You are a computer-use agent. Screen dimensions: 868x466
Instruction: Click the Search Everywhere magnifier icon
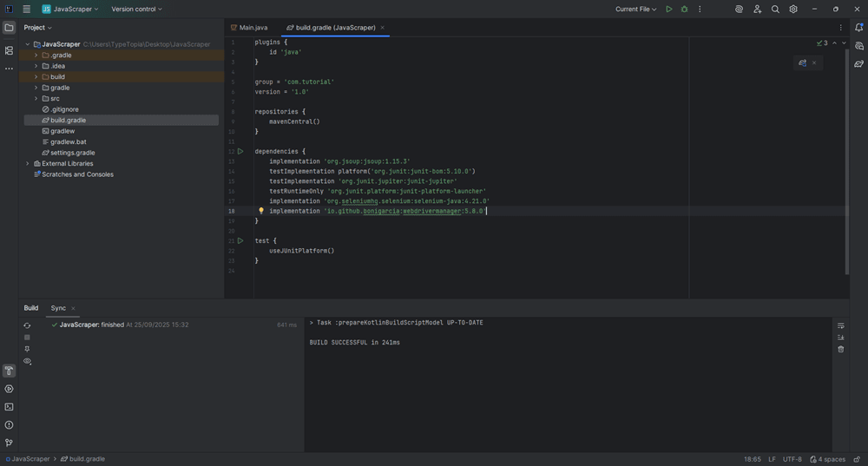775,10
